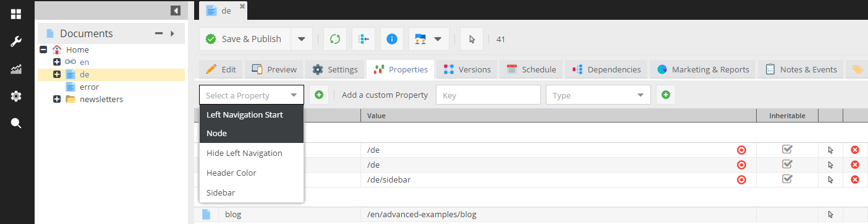This screenshot has width=868, height=224.
Task: Delete the /de/sidebar property row
Action: click(x=855, y=179)
